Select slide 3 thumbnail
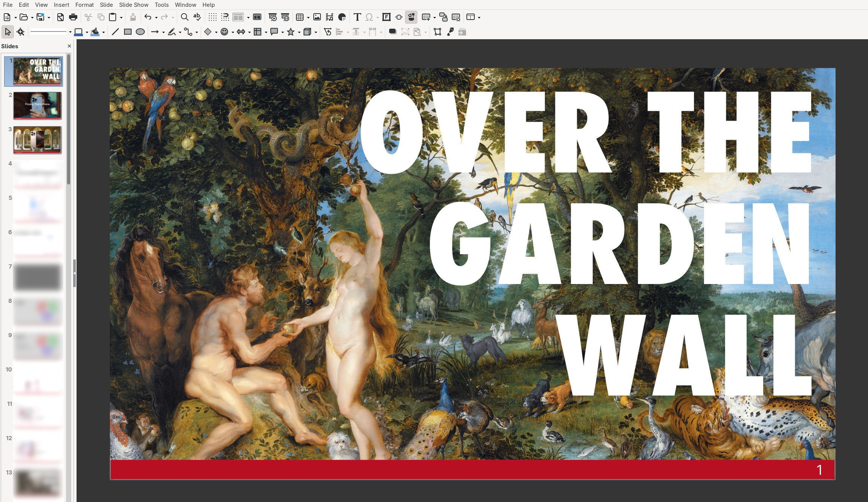The height and width of the screenshot is (502, 868). tap(37, 140)
